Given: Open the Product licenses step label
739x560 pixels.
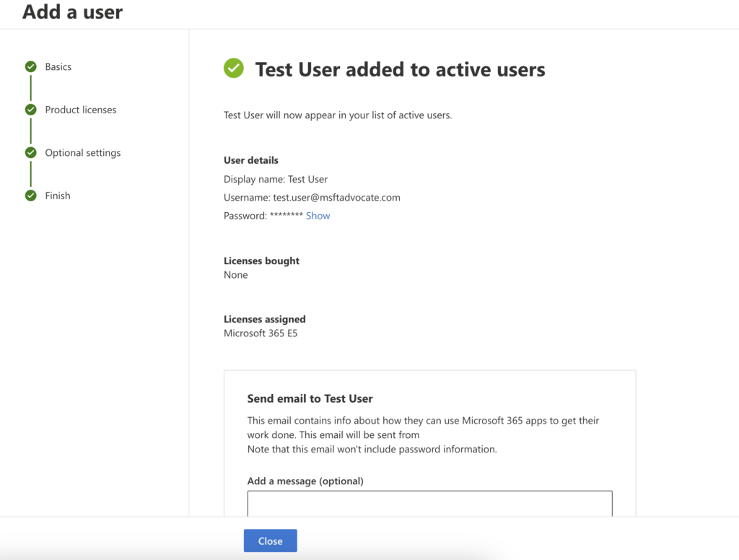Looking at the screenshot, I should point(81,110).
